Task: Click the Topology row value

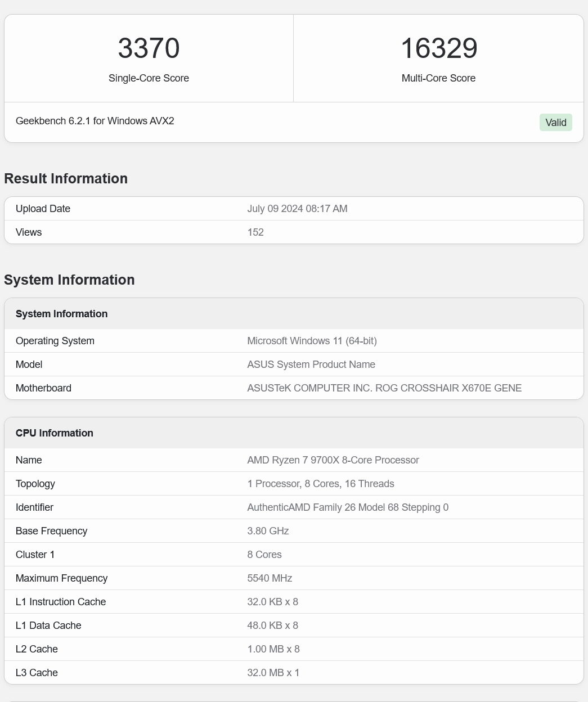Action: pos(320,484)
